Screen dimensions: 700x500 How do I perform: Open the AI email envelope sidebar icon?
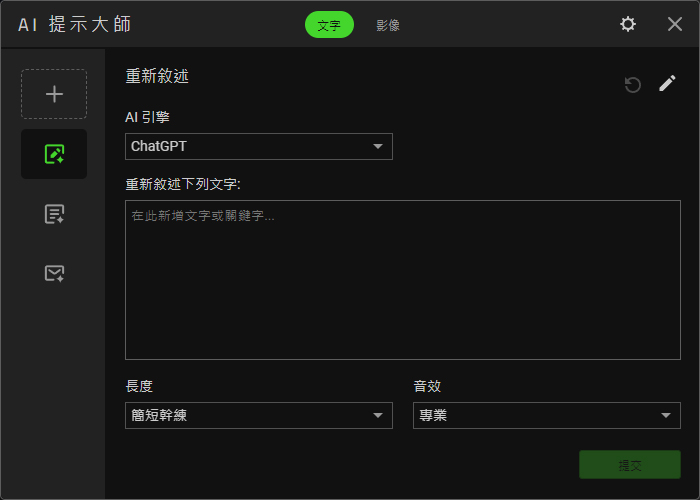pyautogui.click(x=54, y=273)
